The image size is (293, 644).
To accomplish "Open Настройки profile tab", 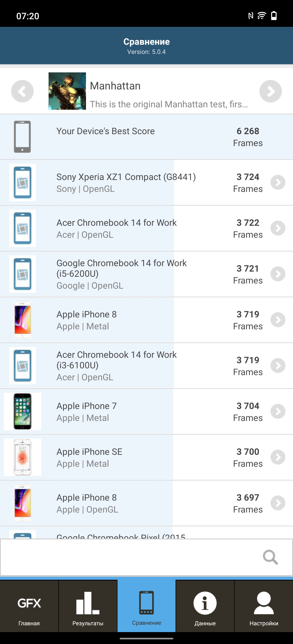I will [264, 607].
